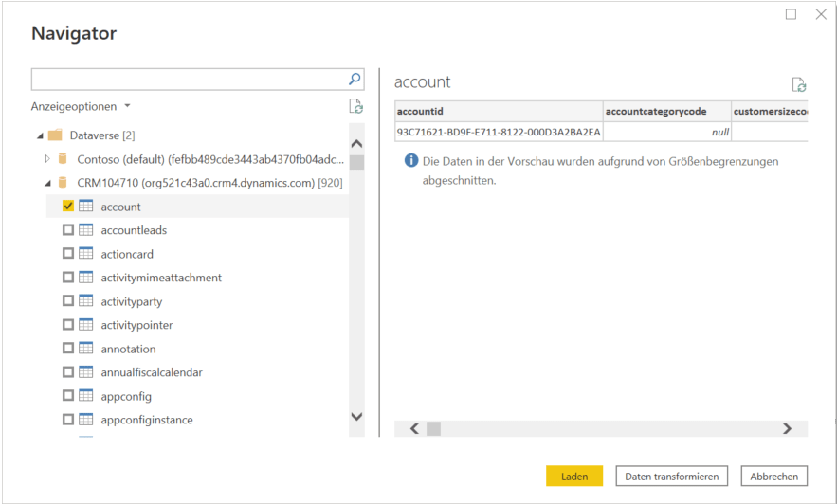
Task: Collapse the Dataverse [2] node
Action: click(40, 136)
